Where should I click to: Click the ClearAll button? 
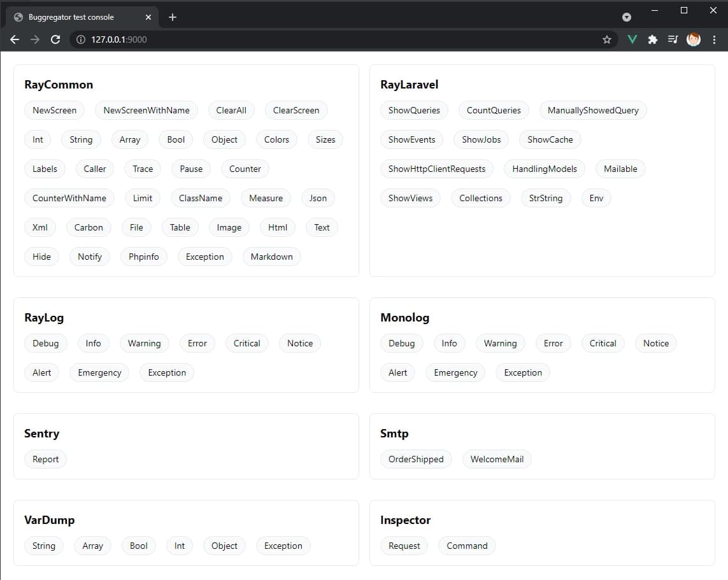231,110
